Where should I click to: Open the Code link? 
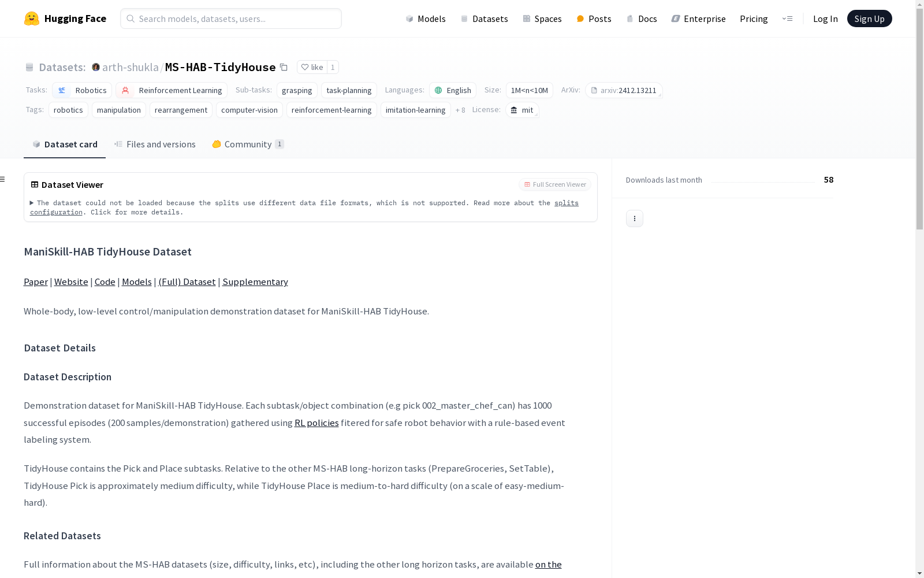[x=105, y=281]
